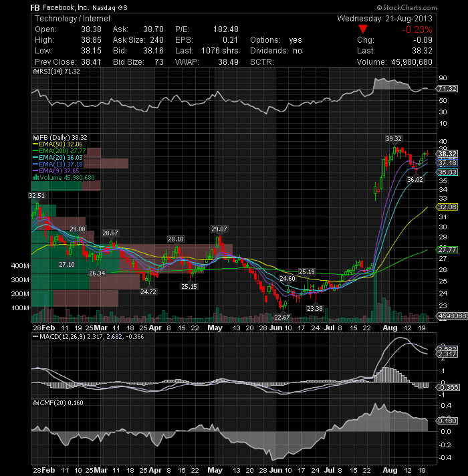Viewport: 468px width, 476px height.
Task: Click the 71.32 RSI axis tag
Action: [447, 89]
